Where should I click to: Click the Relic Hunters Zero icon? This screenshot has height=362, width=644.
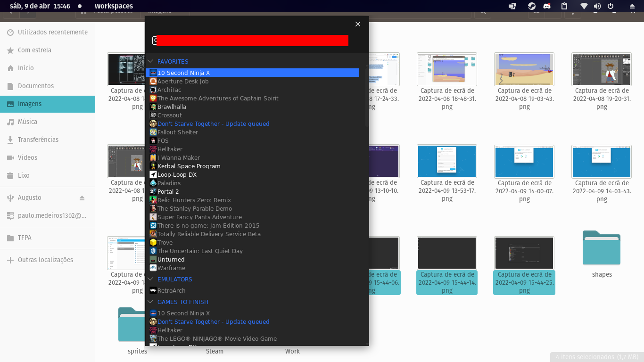coord(153,200)
